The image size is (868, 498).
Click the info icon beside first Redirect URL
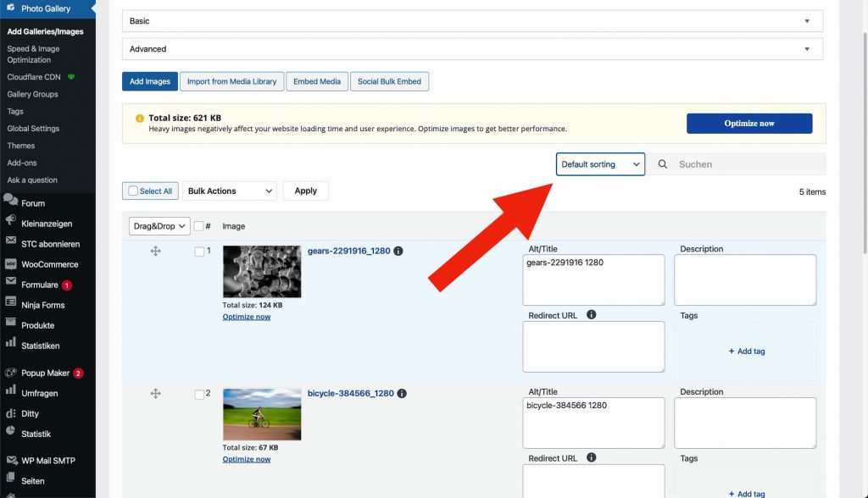[591, 315]
